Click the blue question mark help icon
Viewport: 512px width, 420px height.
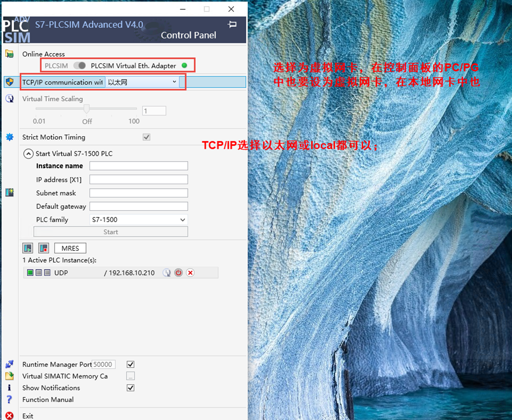[9, 400]
